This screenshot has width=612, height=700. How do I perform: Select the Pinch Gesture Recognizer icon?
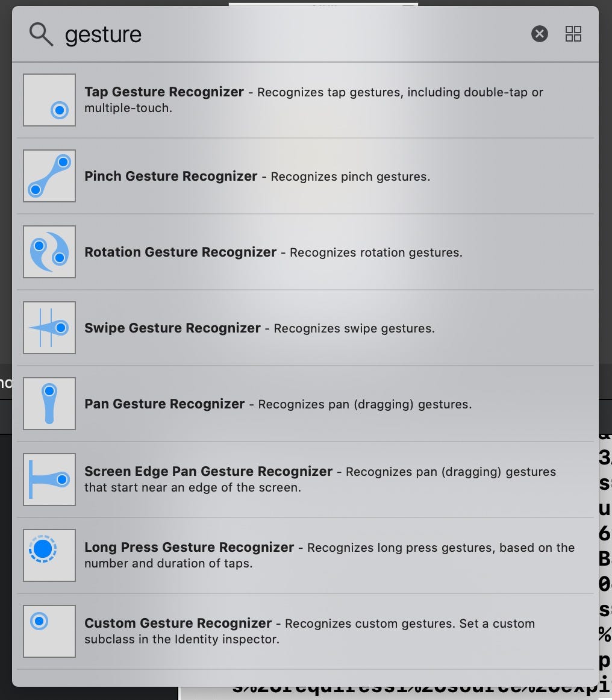pos(49,176)
